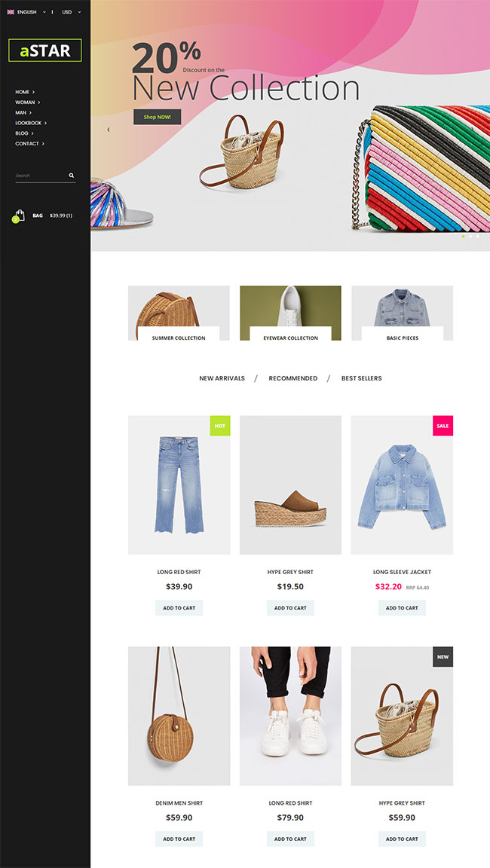Click the aSTAR logo
490x868 pixels.
44,50
